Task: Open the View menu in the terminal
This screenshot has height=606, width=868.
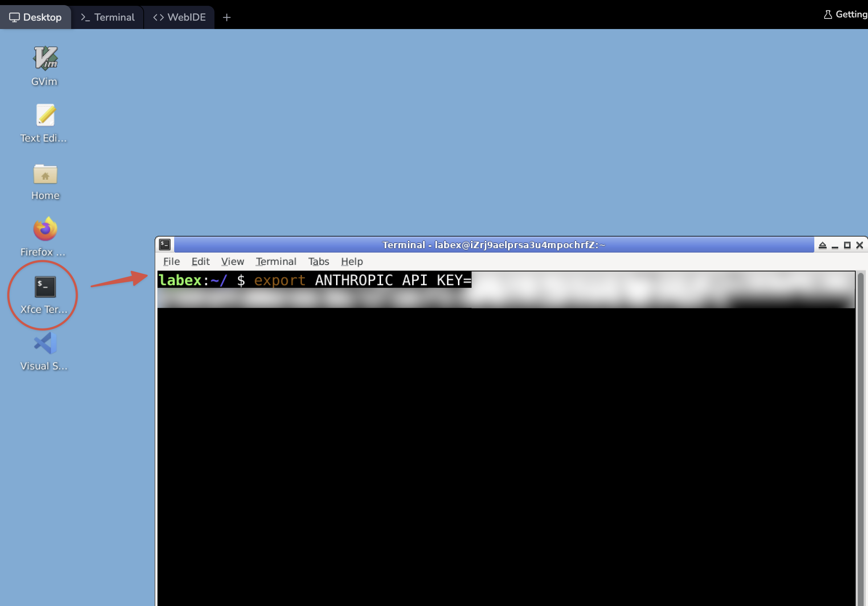Action: [233, 262]
